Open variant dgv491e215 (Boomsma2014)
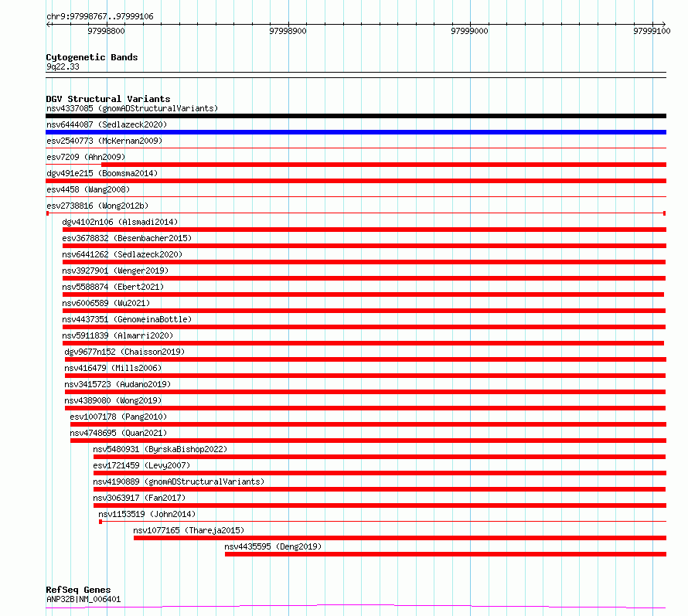The height and width of the screenshot is (616, 688). tap(102, 173)
